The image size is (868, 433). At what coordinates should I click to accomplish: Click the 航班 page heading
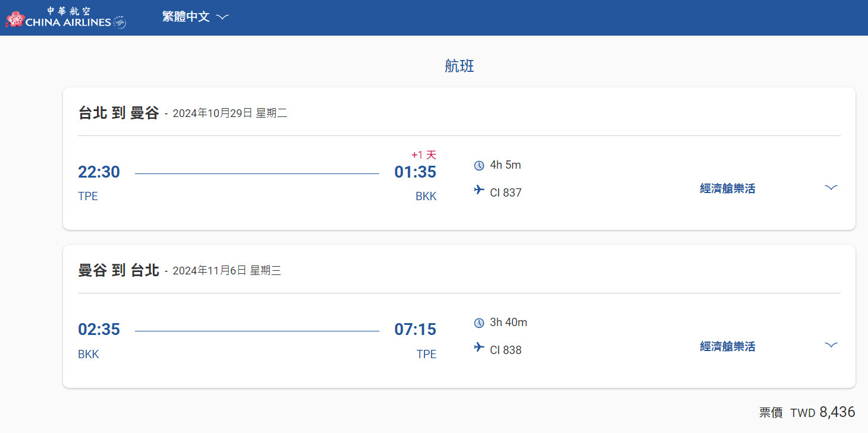pyautogui.click(x=460, y=66)
